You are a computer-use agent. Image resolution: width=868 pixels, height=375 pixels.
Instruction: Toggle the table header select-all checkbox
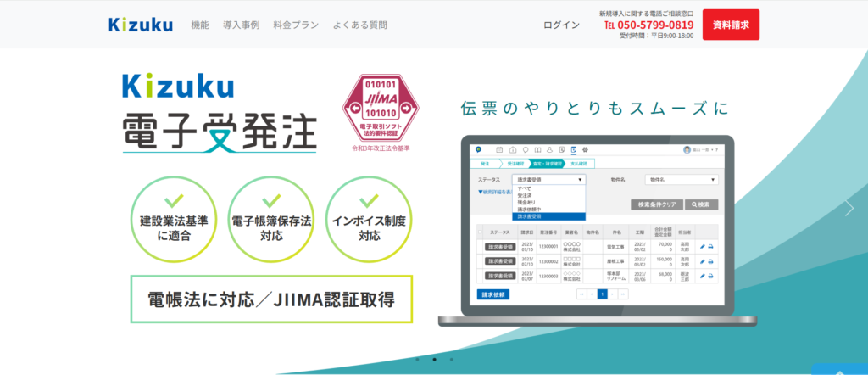point(480,232)
